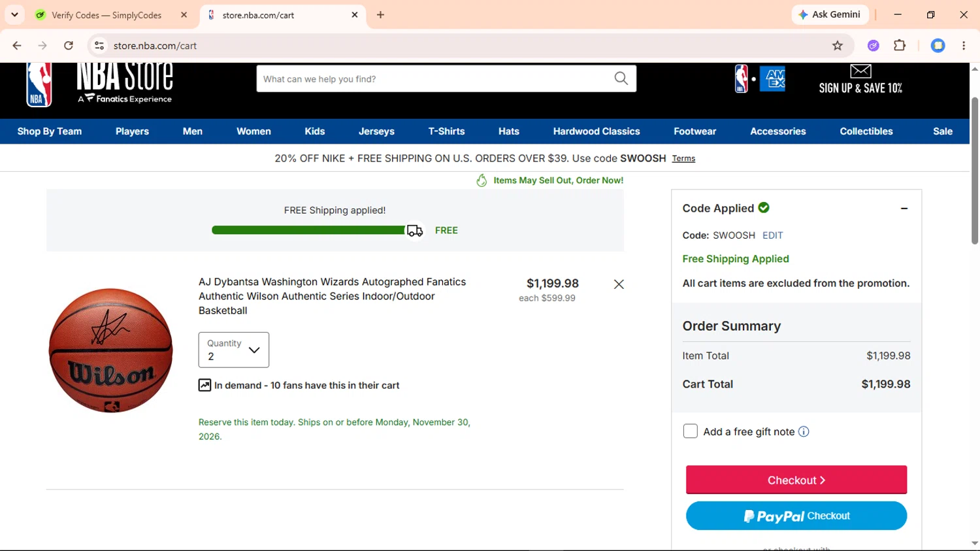980x551 pixels.
Task: Open the Chrome profile avatar
Action: coord(938,46)
